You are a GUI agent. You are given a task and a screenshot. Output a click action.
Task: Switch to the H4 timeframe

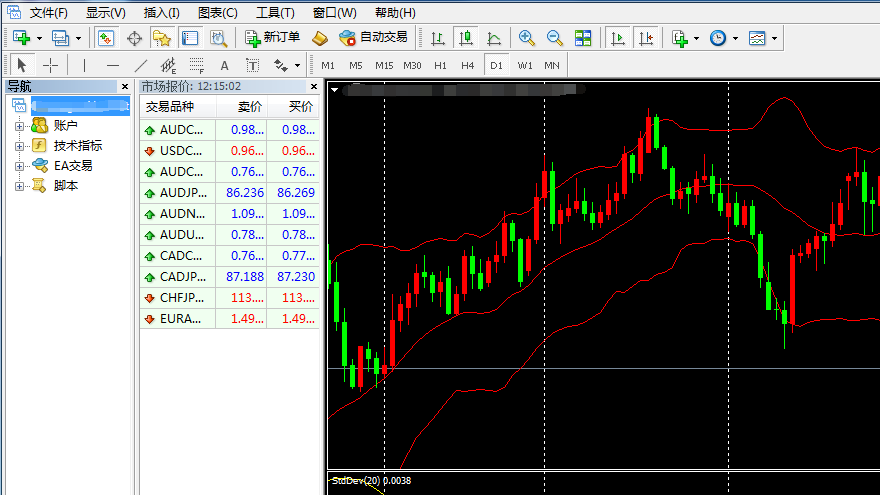(x=467, y=65)
